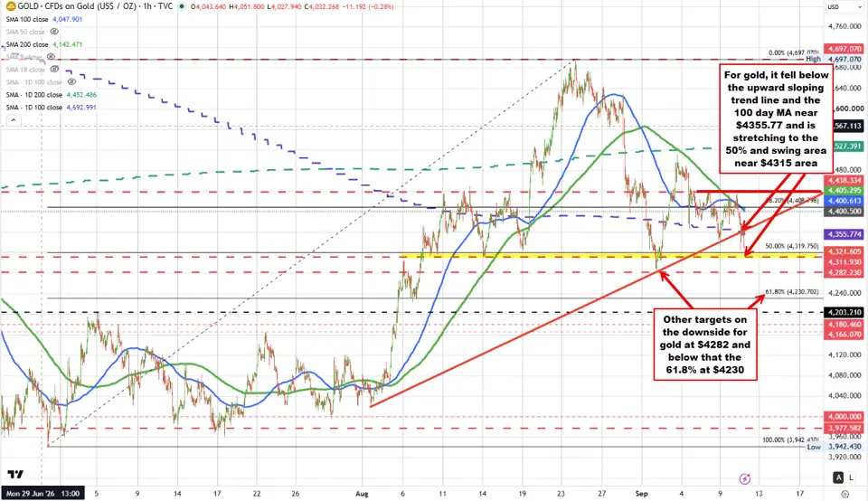Click the 22 date on time axis
Screen dimensions: 868x501
(257, 494)
